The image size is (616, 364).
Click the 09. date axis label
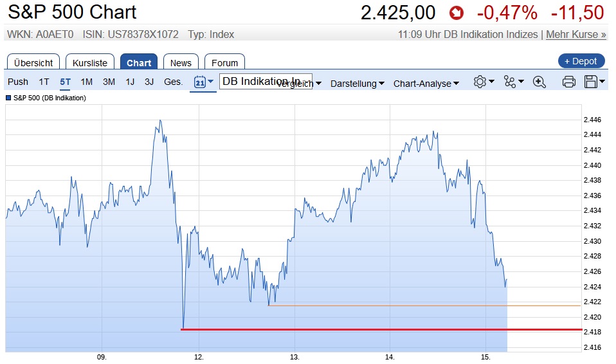102,357
